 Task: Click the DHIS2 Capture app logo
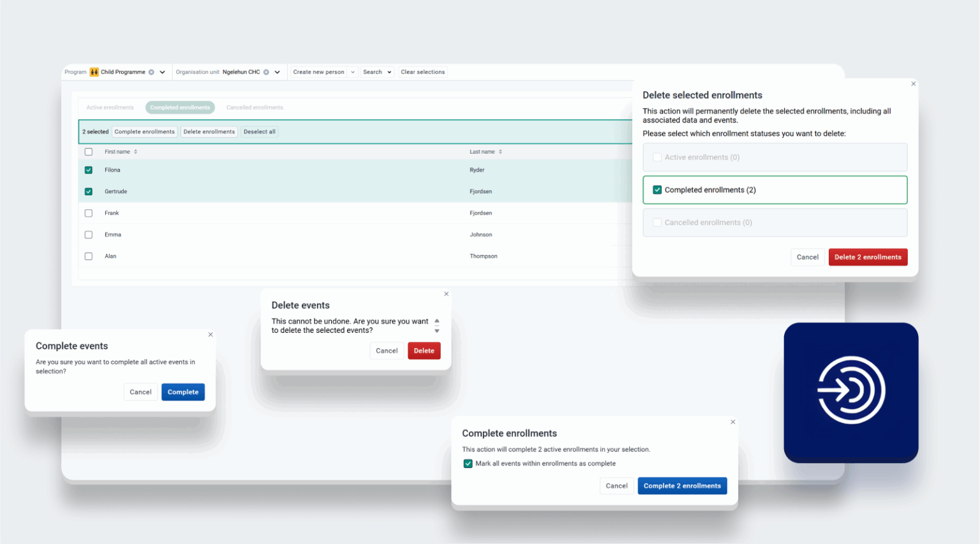coord(850,391)
